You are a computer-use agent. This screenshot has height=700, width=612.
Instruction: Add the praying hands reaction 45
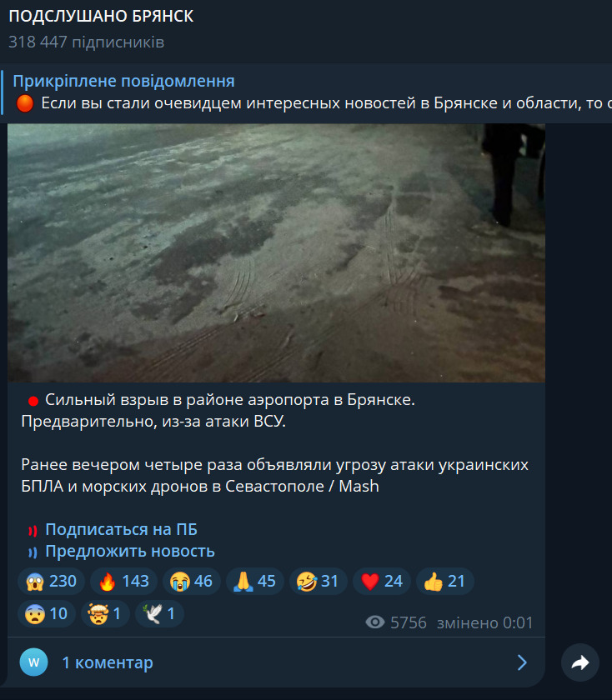pyautogui.click(x=255, y=582)
